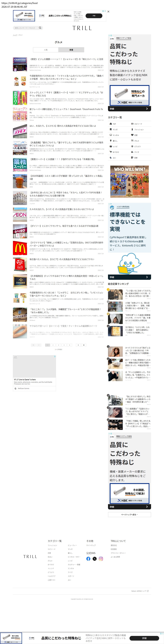Open footer プライバシーポリシー link
The height and width of the screenshot is (644, 164).
tap(118, 553)
